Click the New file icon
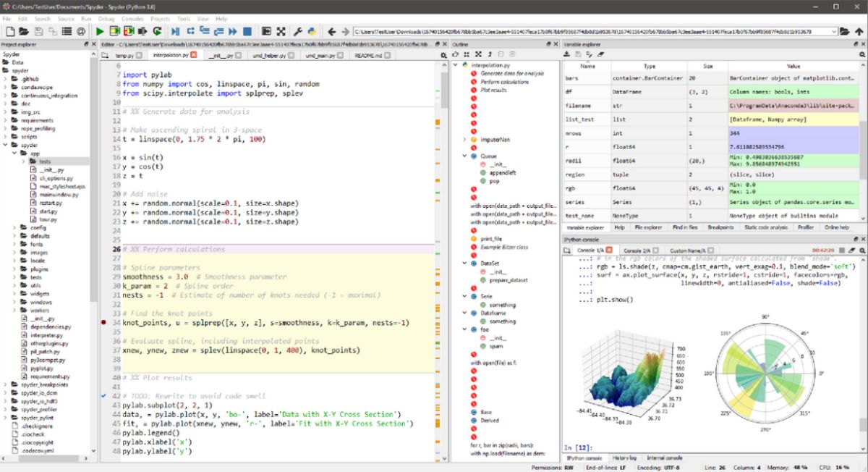This screenshot has width=868, height=472. pos(9,31)
